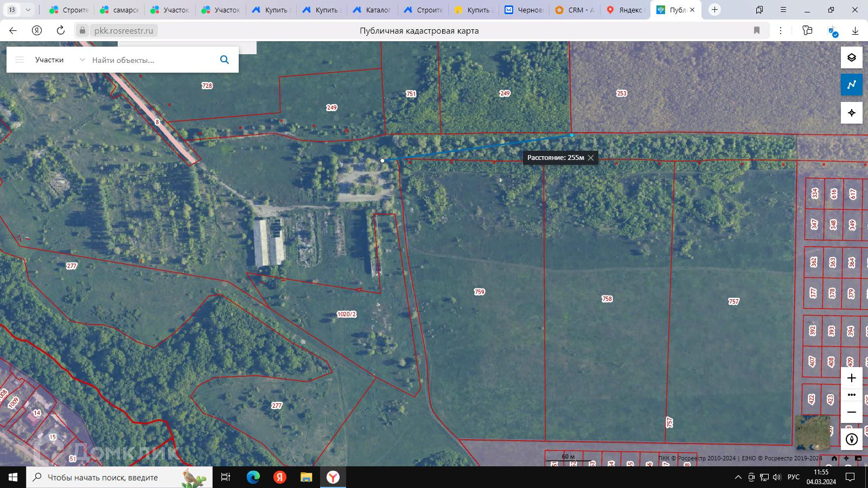
Task: Open Windows Task View
Action: coord(226,477)
